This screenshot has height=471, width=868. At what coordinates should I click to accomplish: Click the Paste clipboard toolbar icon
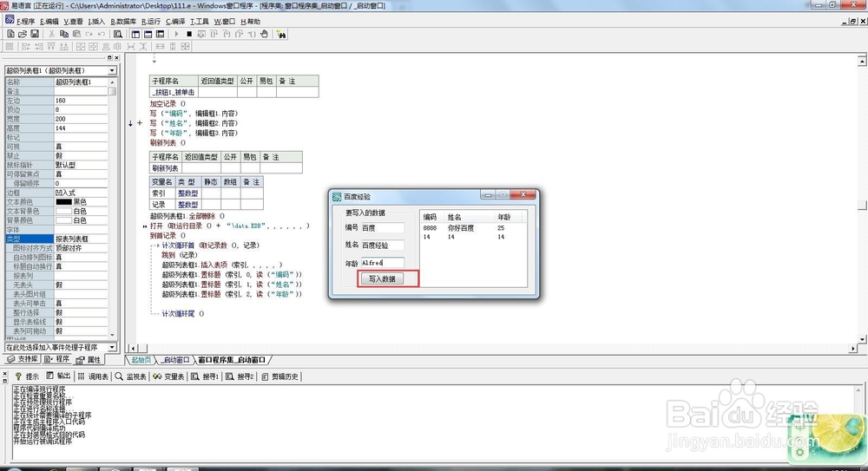76,34
